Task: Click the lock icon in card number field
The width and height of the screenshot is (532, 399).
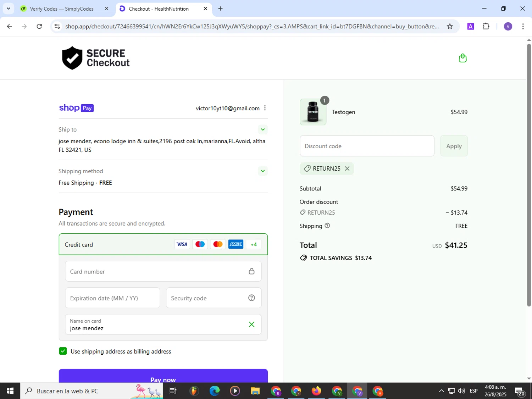Action: (251, 271)
